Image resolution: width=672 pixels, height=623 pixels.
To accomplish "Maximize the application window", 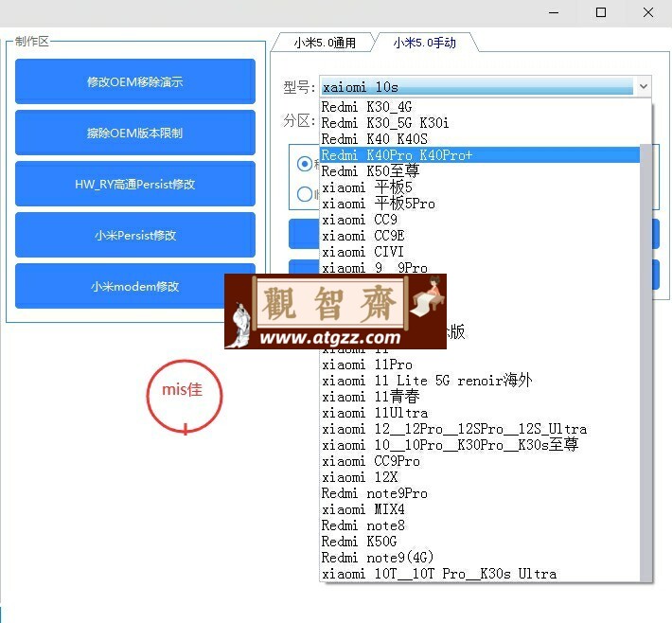I will (601, 12).
